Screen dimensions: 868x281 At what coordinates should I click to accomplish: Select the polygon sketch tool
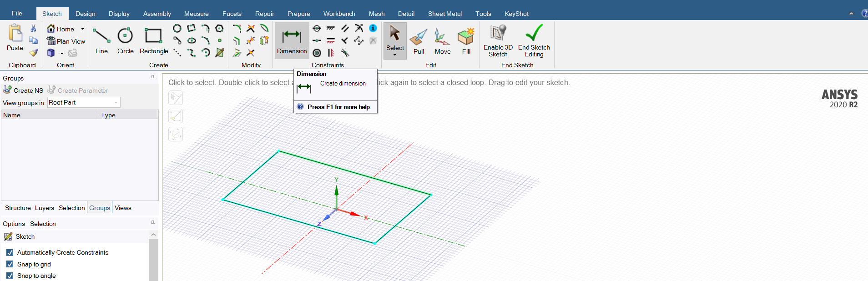click(x=219, y=28)
